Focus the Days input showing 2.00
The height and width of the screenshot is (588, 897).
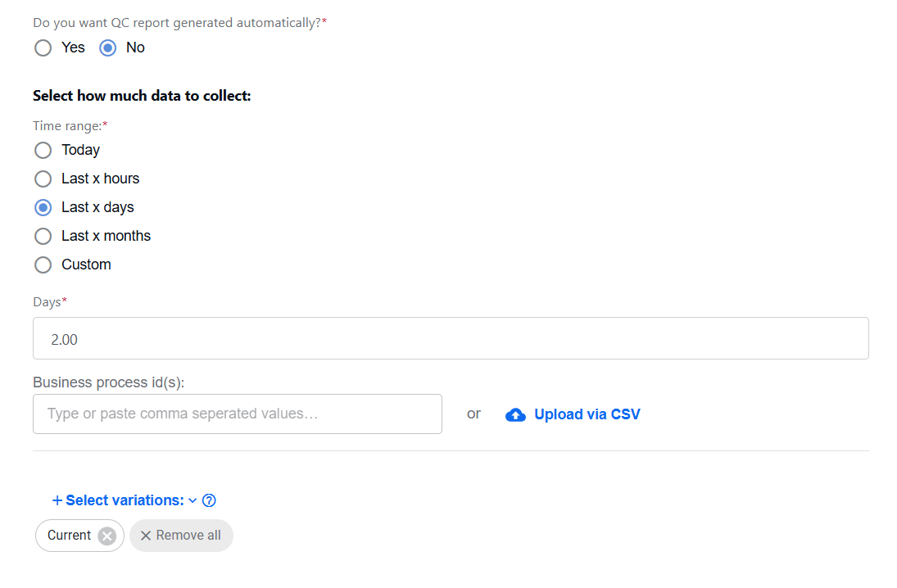tap(451, 338)
